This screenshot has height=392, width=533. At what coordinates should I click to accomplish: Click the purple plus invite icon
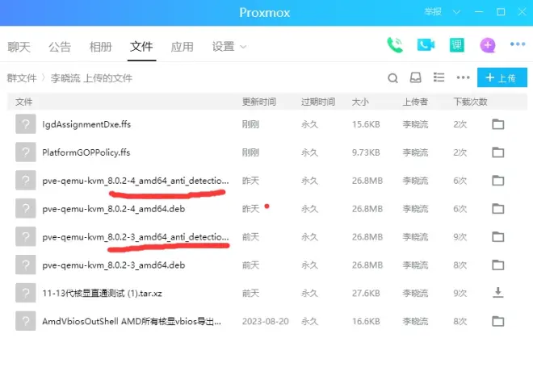[488, 45]
